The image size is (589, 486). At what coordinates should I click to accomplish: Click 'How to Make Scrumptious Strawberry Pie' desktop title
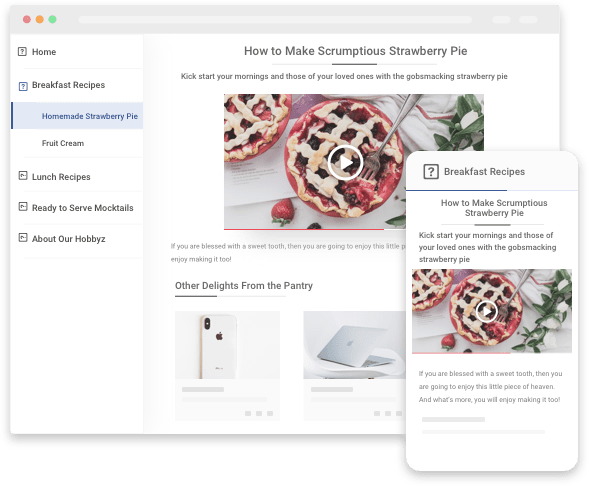pyautogui.click(x=355, y=51)
